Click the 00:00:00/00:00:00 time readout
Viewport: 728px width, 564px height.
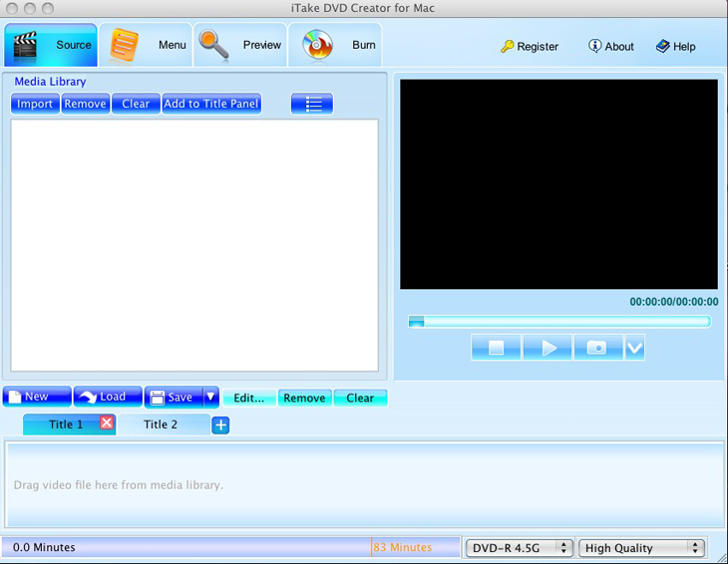[x=674, y=302]
